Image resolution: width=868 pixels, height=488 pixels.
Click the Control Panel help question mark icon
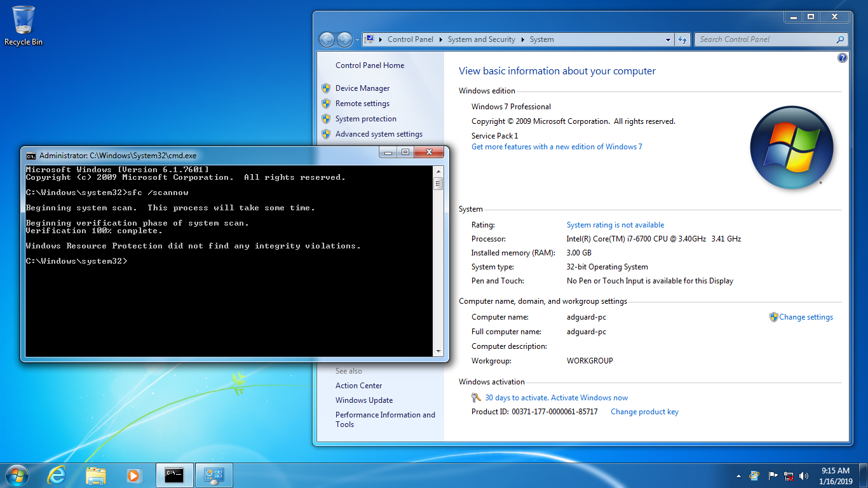(x=843, y=58)
